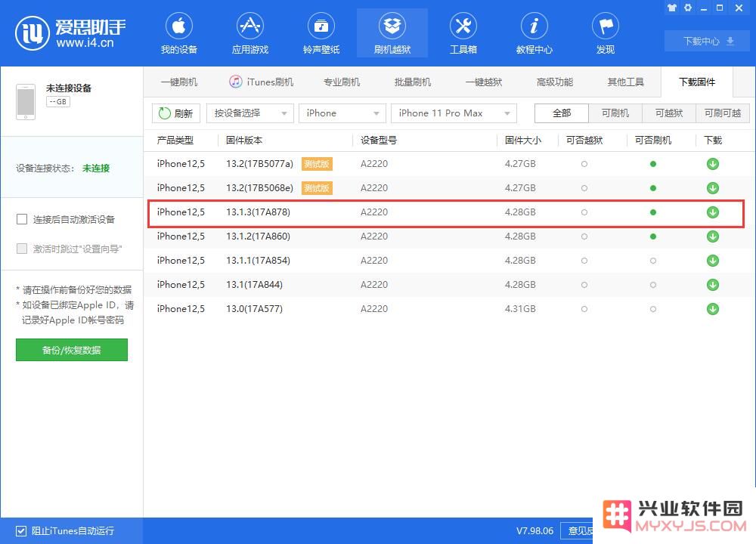The width and height of the screenshot is (756, 544).
Task: Open the 教程中心 tutorial center
Action: pyautogui.click(x=534, y=33)
